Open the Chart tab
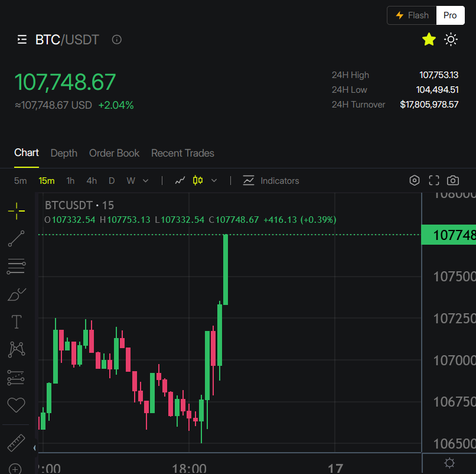The image size is (476, 474). (x=27, y=153)
